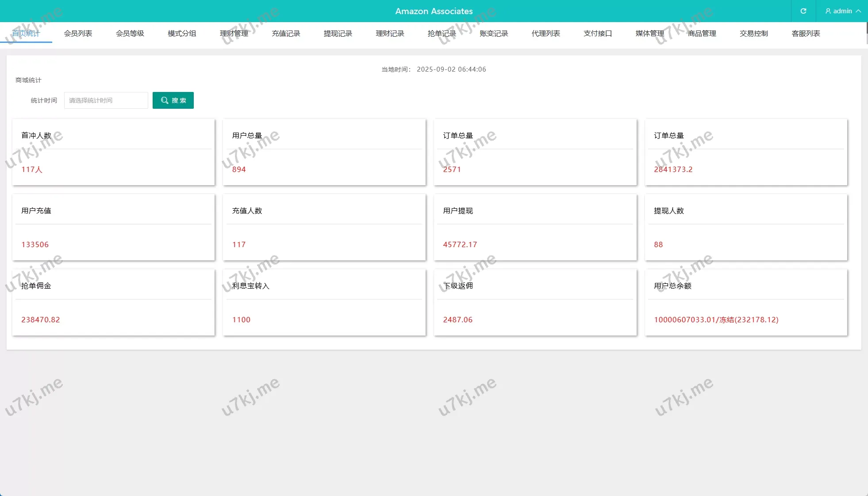
Task: Click the search magnifier button
Action: point(173,100)
